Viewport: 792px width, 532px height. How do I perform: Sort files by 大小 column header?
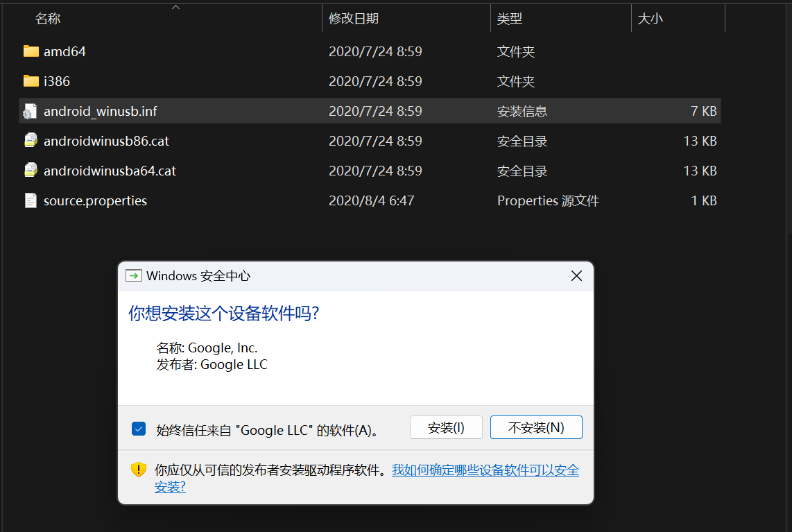650,19
